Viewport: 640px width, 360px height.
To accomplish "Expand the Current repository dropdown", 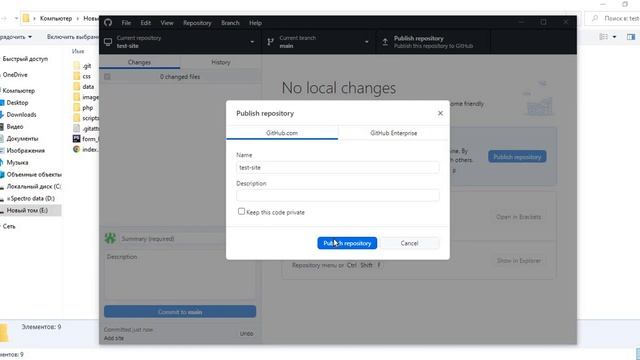I will point(180,42).
